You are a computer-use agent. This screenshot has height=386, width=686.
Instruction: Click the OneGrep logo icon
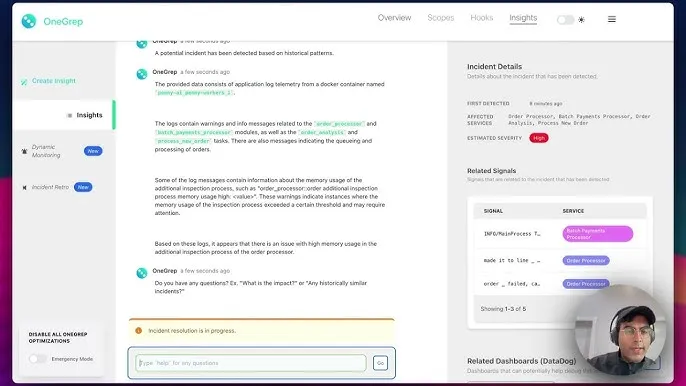pos(29,21)
